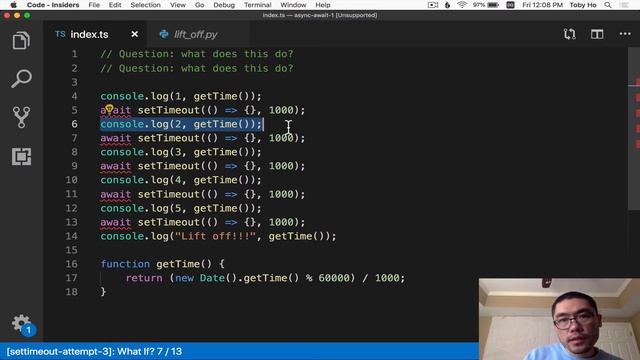Viewport: 640px width, 360px height.
Task: Open the Go menu
Action: [x=199, y=5]
